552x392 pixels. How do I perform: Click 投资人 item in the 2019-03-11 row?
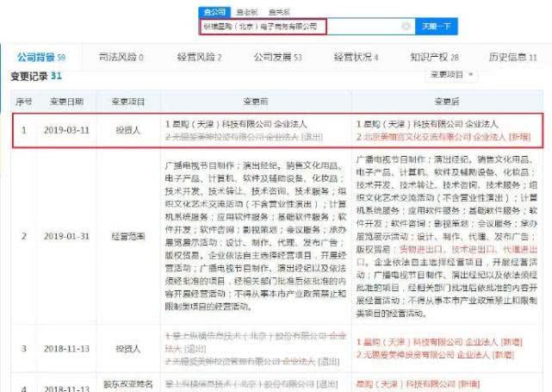pyautogui.click(x=128, y=130)
